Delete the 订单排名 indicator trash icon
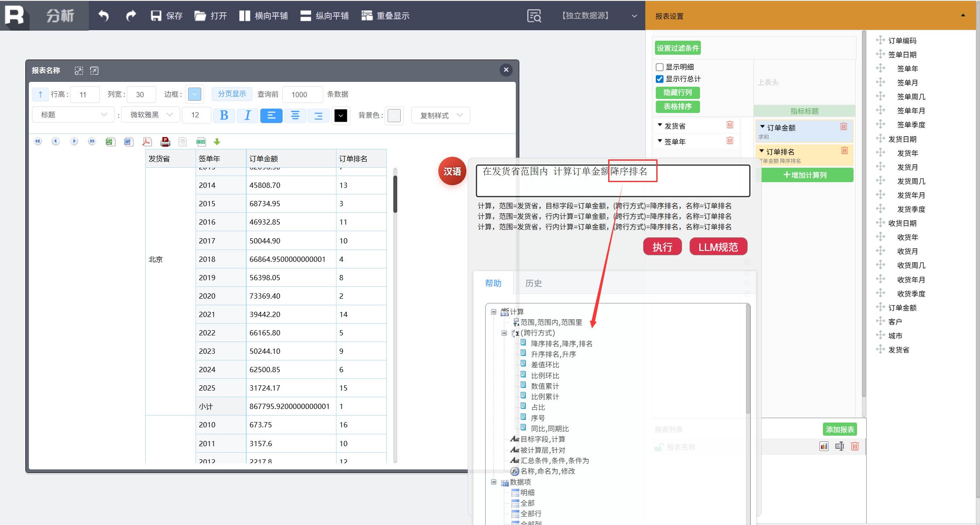This screenshot has height=525, width=980. click(x=844, y=151)
